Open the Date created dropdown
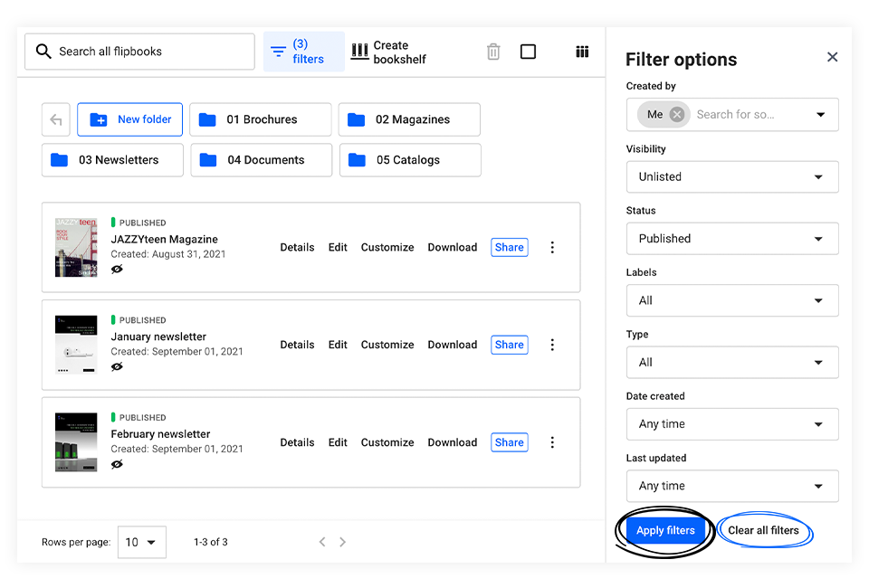The image size is (869, 588). tap(732, 424)
